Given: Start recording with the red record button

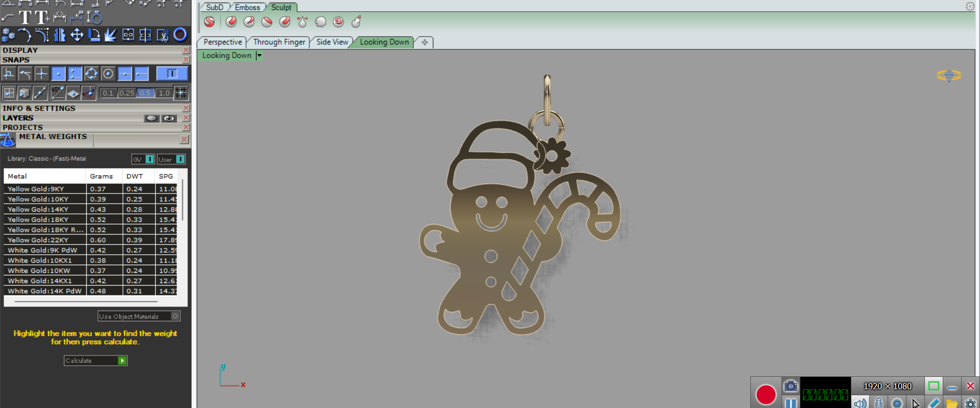Looking at the screenshot, I should [766, 395].
